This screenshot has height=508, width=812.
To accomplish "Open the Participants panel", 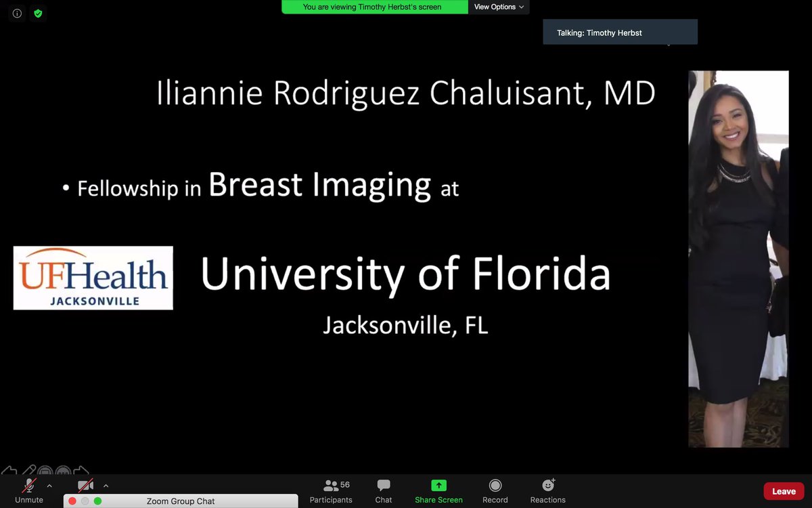I will click(x=331, y=490).
